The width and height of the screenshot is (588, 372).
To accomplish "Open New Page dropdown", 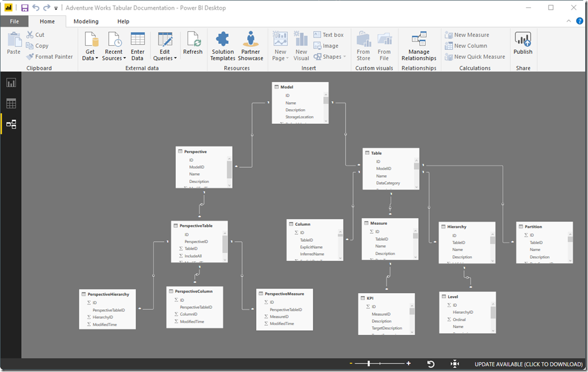I will coord(280,46).
